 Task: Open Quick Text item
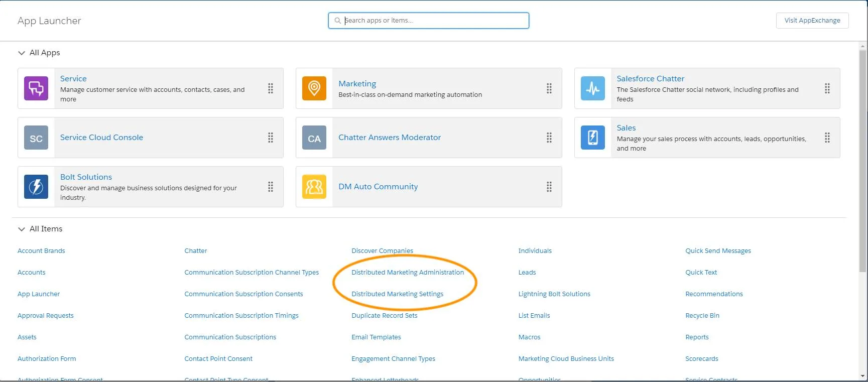pos(701,273)
